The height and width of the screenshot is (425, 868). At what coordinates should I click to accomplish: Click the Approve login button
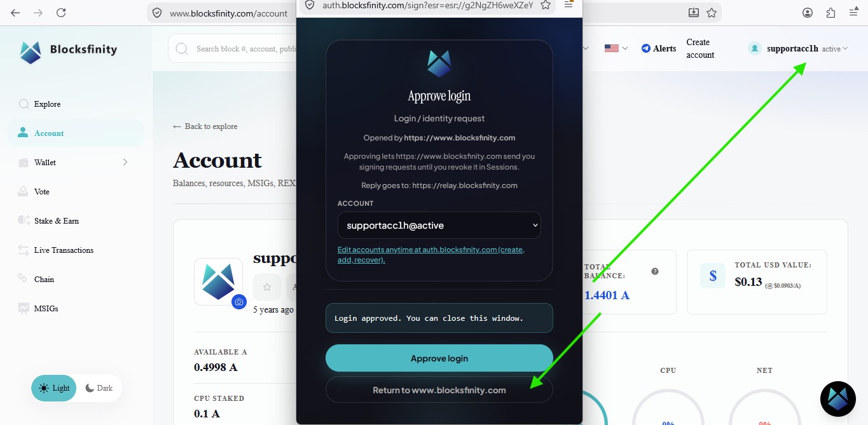439,358
